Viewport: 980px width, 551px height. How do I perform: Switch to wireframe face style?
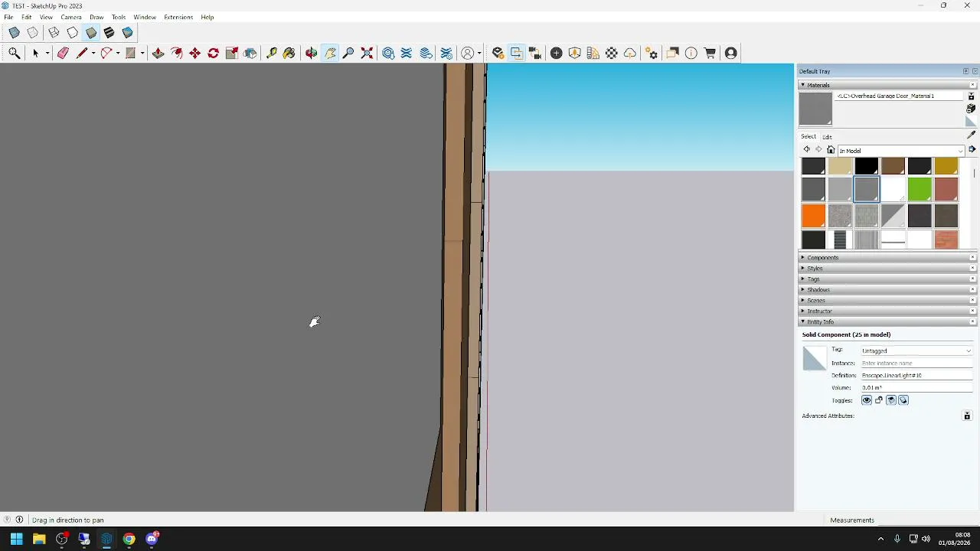tap(54, 33)
